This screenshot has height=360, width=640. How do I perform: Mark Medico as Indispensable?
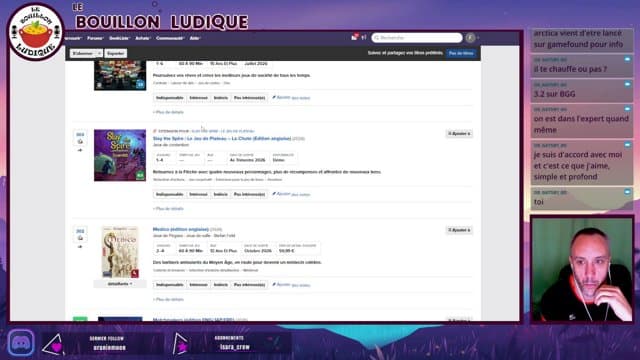point(169,285)
